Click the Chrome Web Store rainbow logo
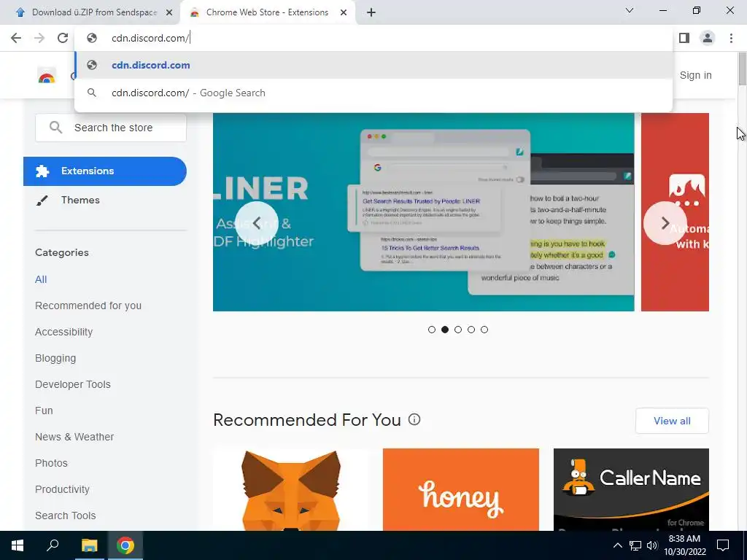 point(47,76)
